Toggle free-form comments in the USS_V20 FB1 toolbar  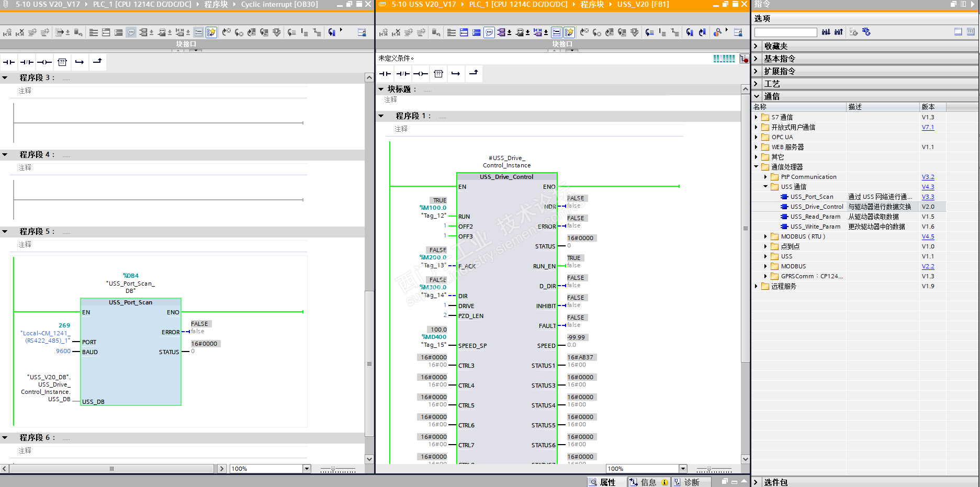click(489, 32)
